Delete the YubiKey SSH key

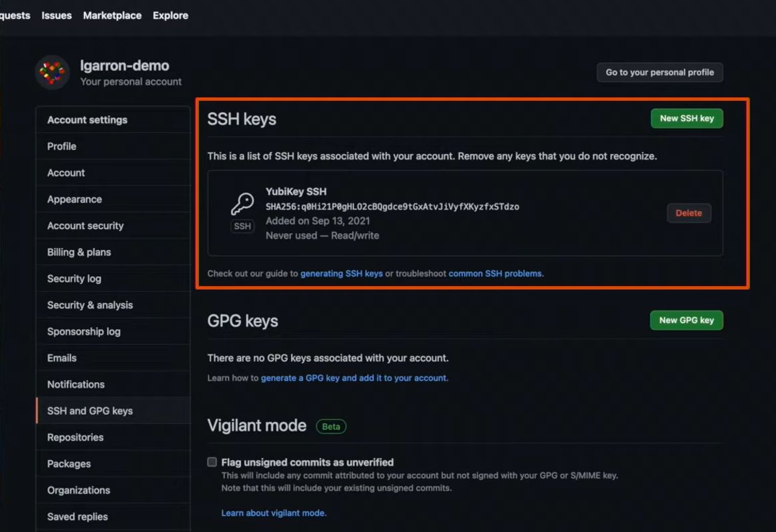(x=689, y=213)
